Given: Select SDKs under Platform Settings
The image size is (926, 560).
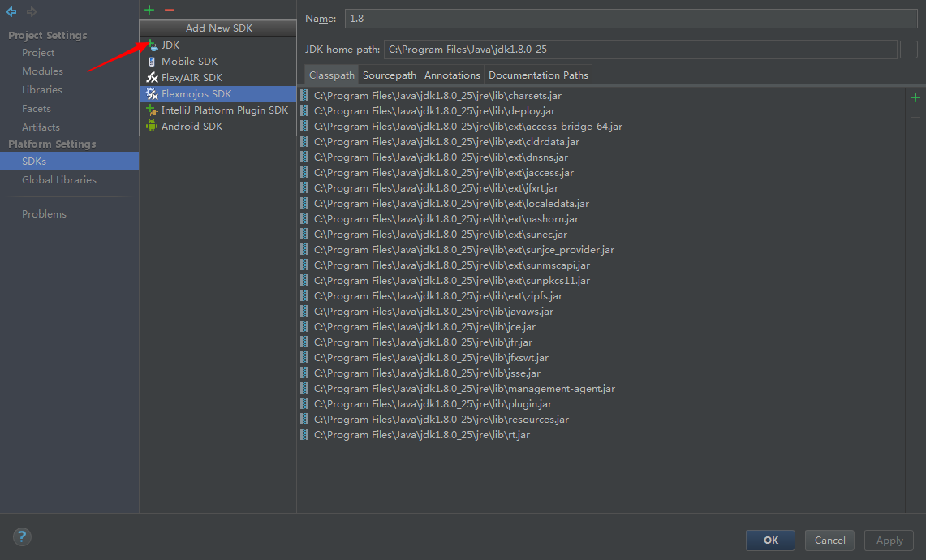Looking at the screenshot, I should [69, 162].
